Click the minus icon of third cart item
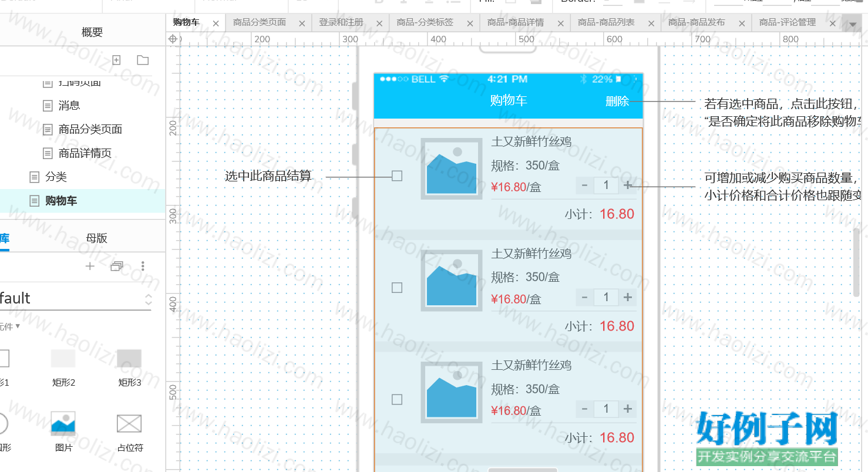This screenshot has height=472, width=868. coord(584,409)
